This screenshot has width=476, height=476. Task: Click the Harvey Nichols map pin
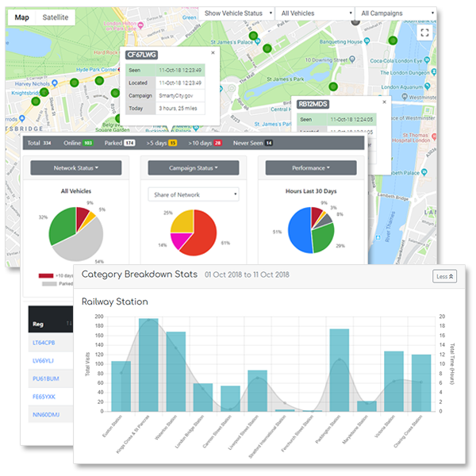55,83
